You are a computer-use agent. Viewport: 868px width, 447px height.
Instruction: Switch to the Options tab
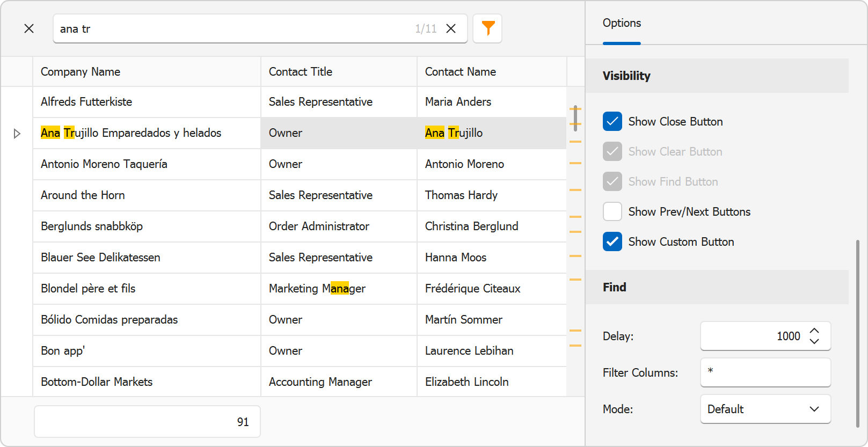622,23
